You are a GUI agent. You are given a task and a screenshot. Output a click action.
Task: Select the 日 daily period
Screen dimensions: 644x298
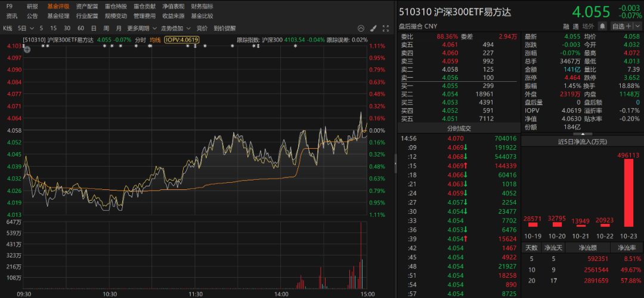click(x=94, y=29)
